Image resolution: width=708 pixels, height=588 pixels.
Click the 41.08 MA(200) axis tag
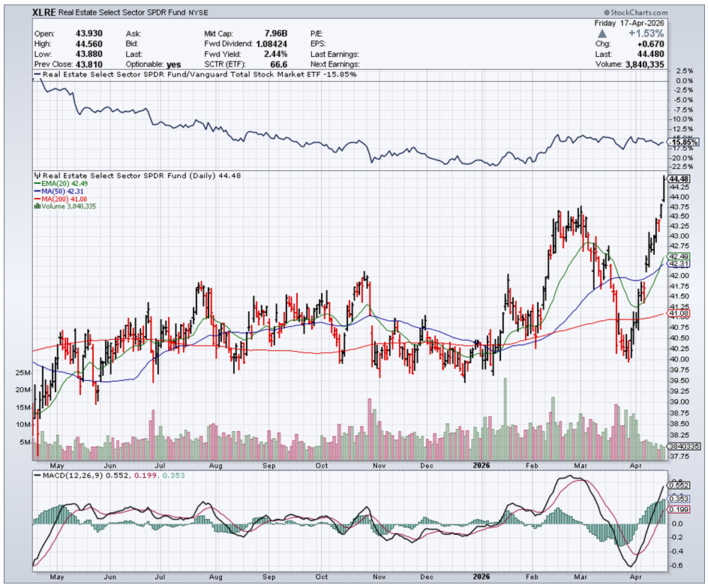(x=678, y=313)
